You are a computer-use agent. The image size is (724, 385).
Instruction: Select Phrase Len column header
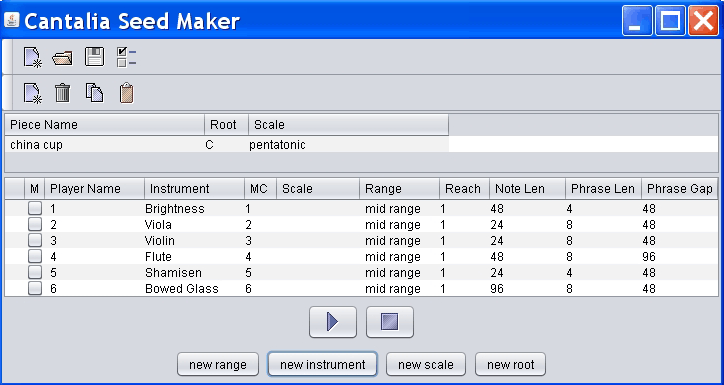pyautogui.click(x=604, y=189)
